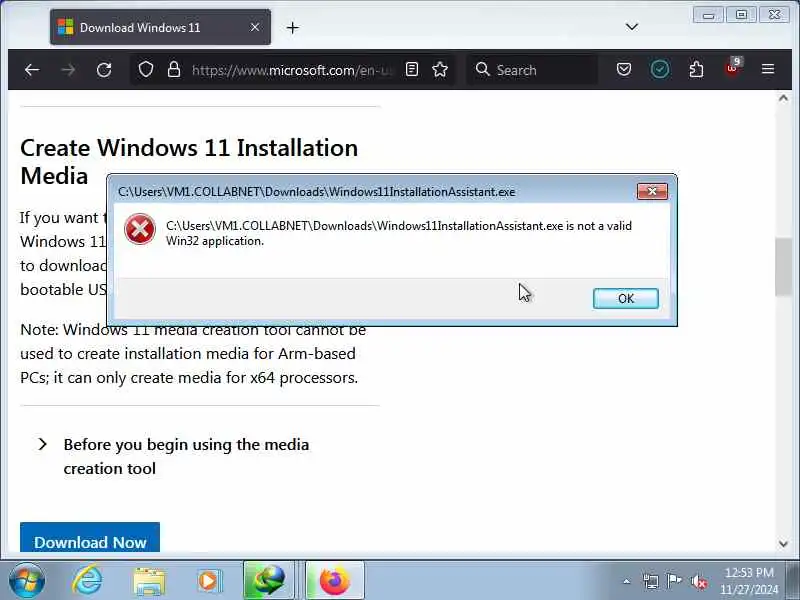Click the scrollbar down arrow
This screenshot has width=800, height=600.
[x=783, y=544]
